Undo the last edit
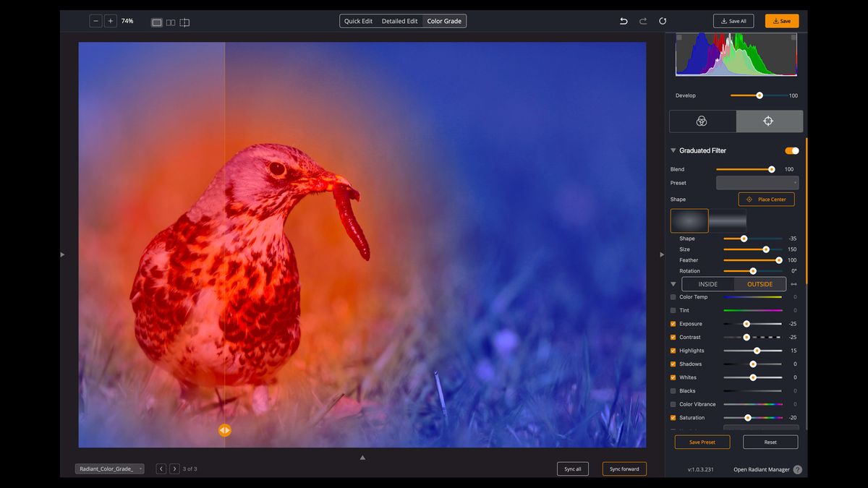The image size is (868, 488). pyautogui.click(x=623, y=21)
